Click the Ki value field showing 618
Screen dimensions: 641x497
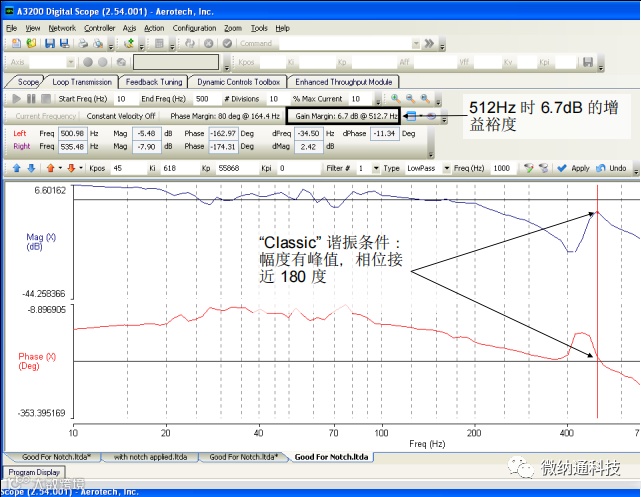(178, 168)
